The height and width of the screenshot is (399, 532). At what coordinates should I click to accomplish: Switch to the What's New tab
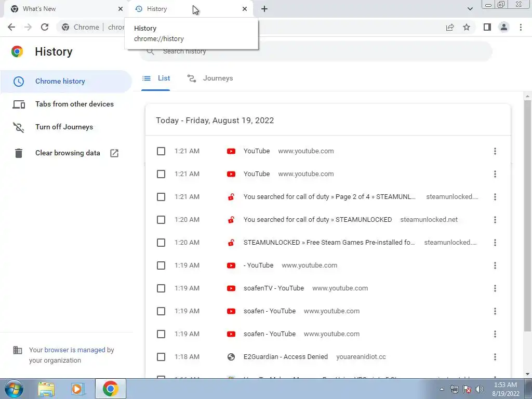(x=64, y=9)
